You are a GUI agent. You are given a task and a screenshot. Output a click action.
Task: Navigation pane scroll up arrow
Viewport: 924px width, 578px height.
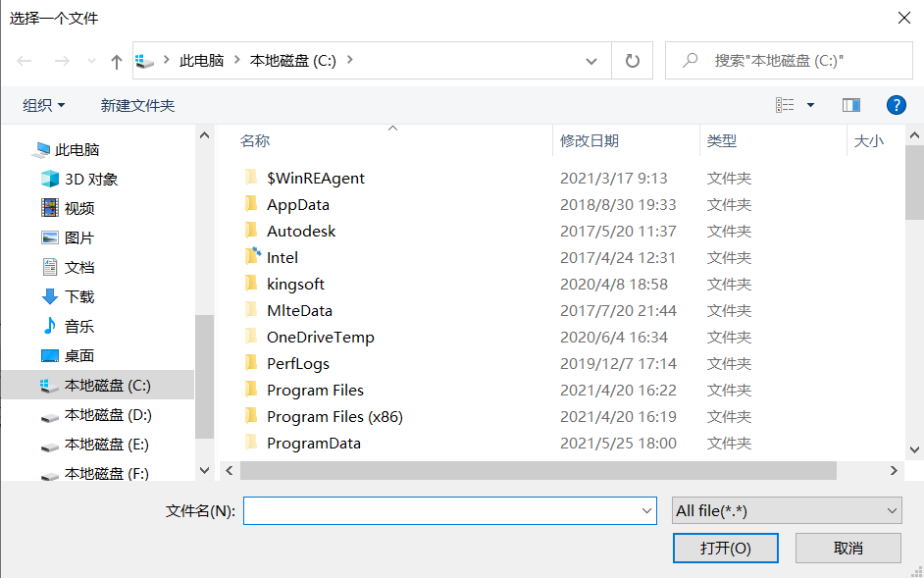click(x=204, y=135)
